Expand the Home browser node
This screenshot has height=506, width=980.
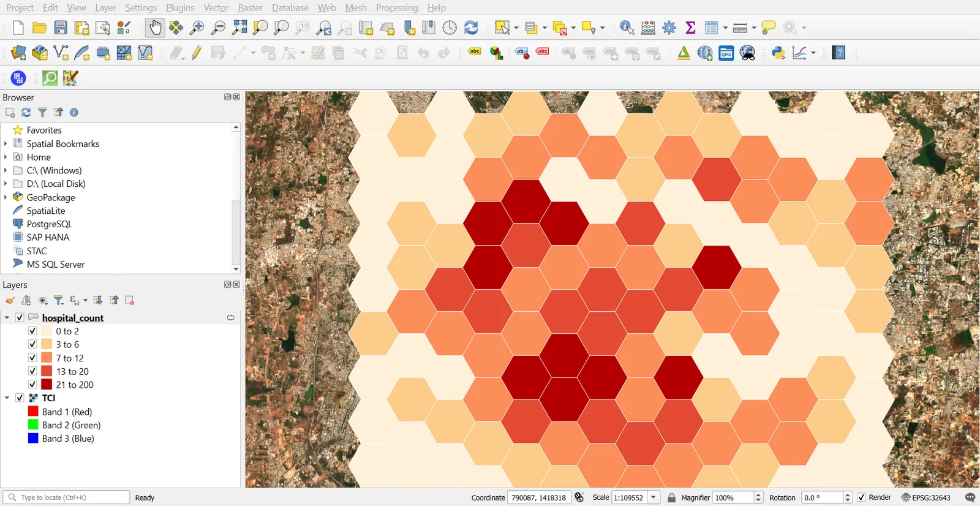(x=6, y=157)
